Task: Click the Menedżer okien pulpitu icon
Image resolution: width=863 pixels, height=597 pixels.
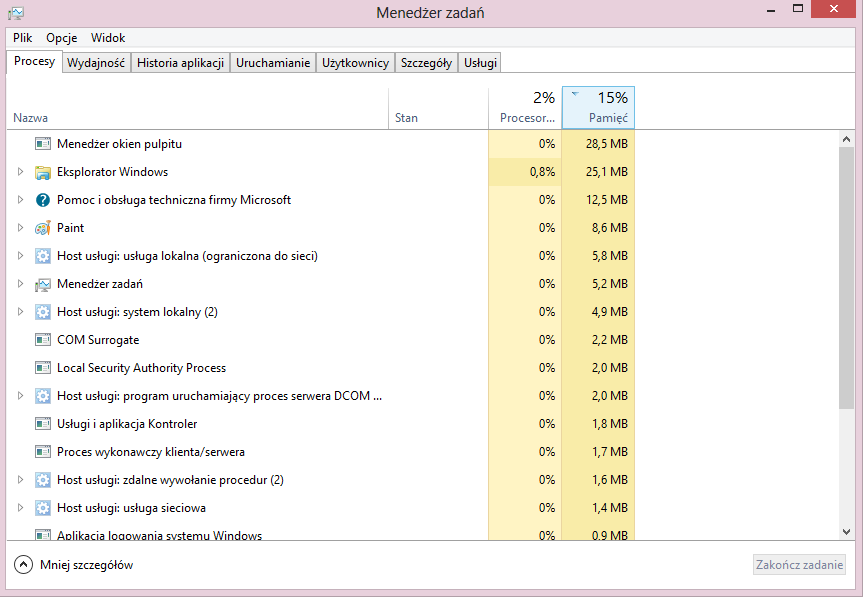Action: tap(42, 144)
